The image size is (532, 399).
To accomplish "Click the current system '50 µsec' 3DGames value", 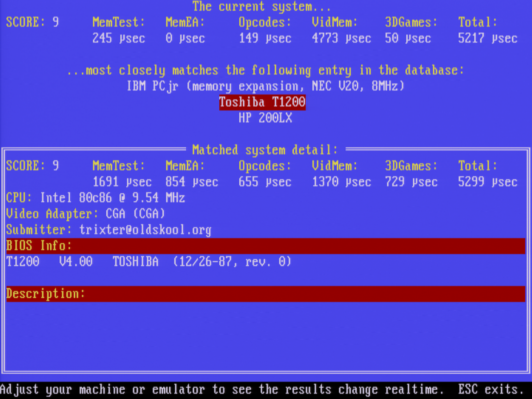I will pyautogui.click(x=408, y=38).
